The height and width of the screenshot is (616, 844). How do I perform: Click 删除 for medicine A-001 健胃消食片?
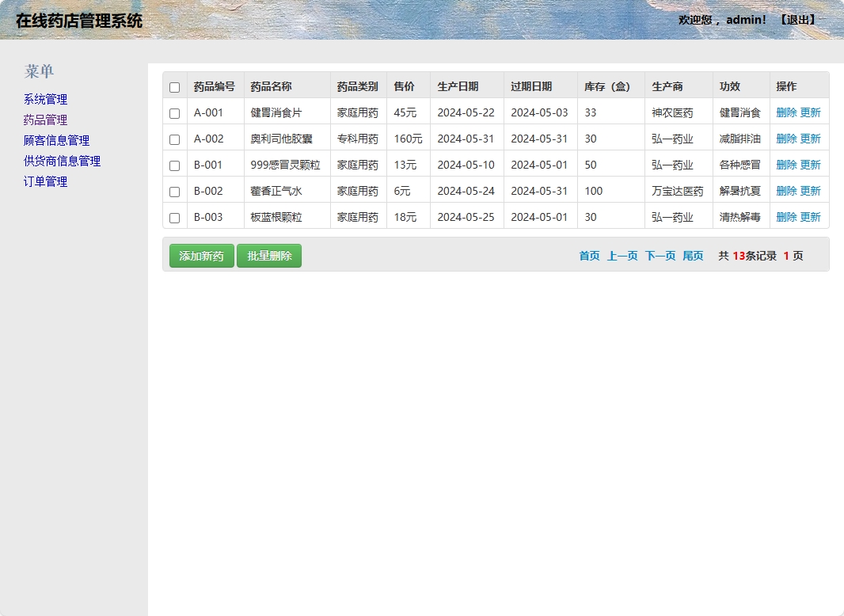[788, 112]
